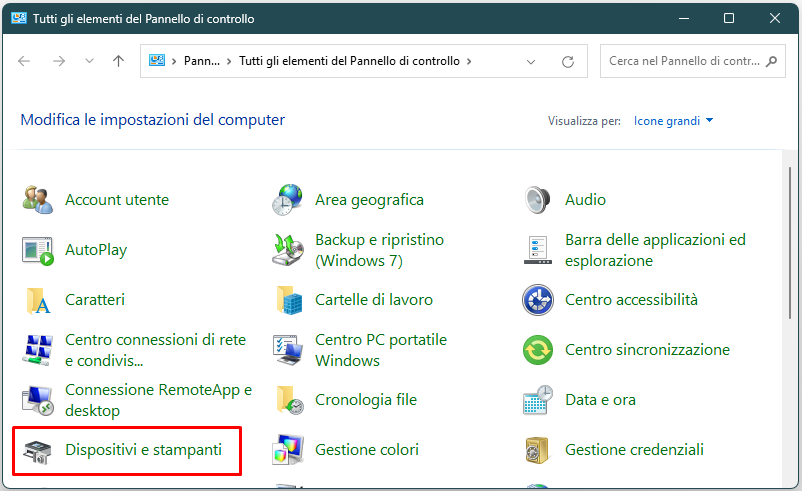This screenshot has width=802, height=491.
Task: Open the Area geografica globe icon
Action: (x=287, y=199)
